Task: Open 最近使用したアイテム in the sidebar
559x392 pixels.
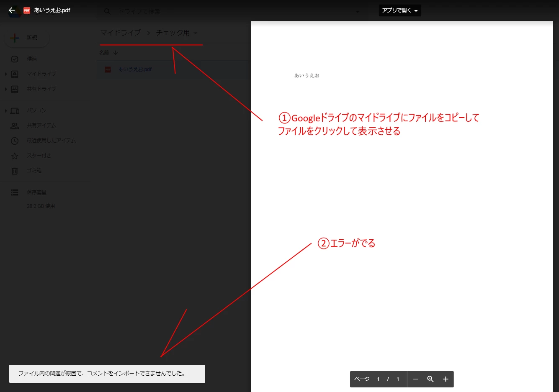Action: click(51, 141)
